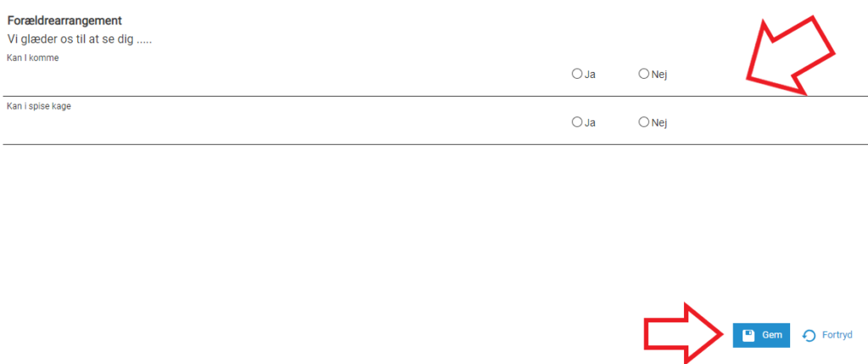This screenshot has width=868, height=364.
Task: Choose Ja radio for Kan i spise kage
Action: tap(576, 122)
